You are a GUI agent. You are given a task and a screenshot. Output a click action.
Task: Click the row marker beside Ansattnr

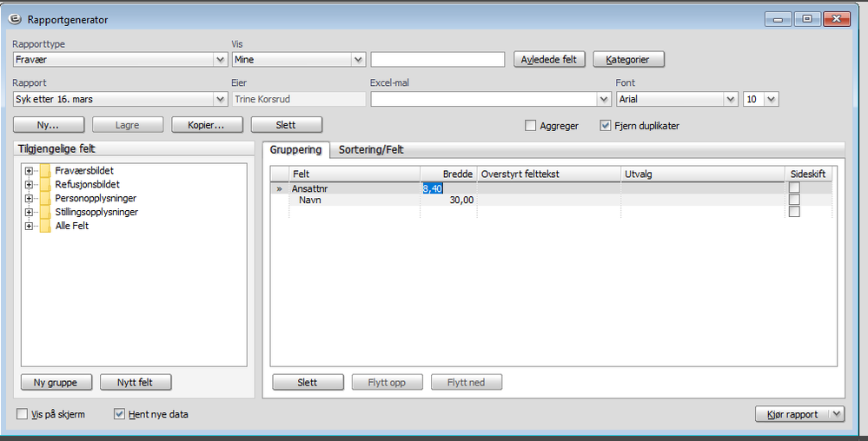tap(280, 188)
